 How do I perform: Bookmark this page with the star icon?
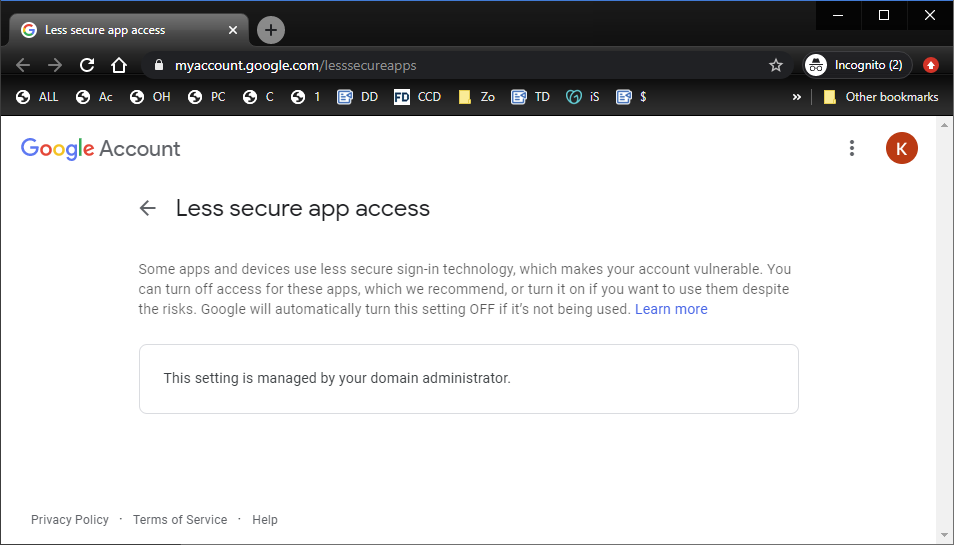tap(775, 65)
